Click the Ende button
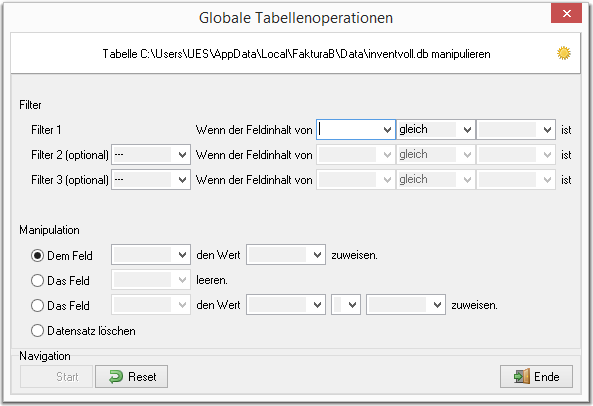The height and width of the screenshot is (406, 593). 536,377
